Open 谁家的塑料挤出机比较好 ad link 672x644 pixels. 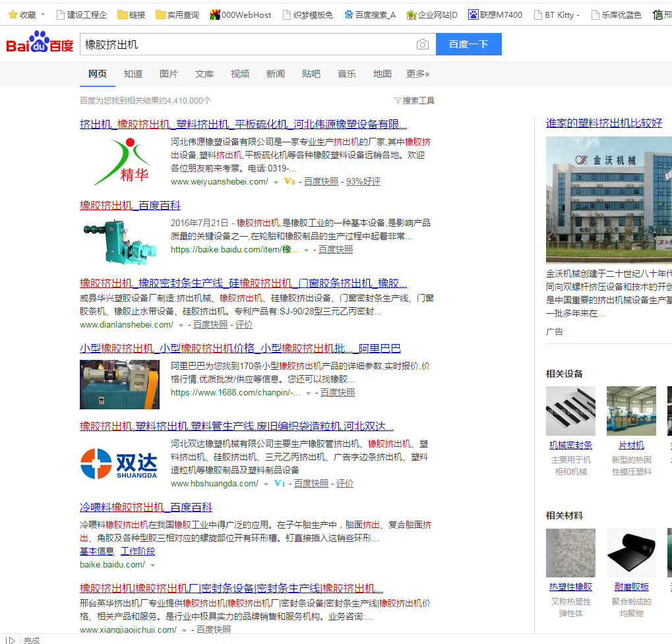click(604, 123)
